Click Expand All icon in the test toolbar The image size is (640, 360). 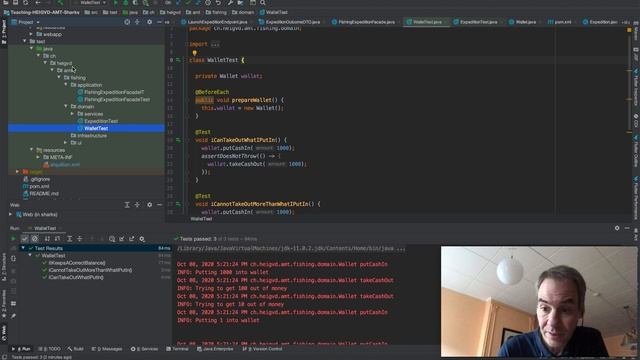point(69,239)
